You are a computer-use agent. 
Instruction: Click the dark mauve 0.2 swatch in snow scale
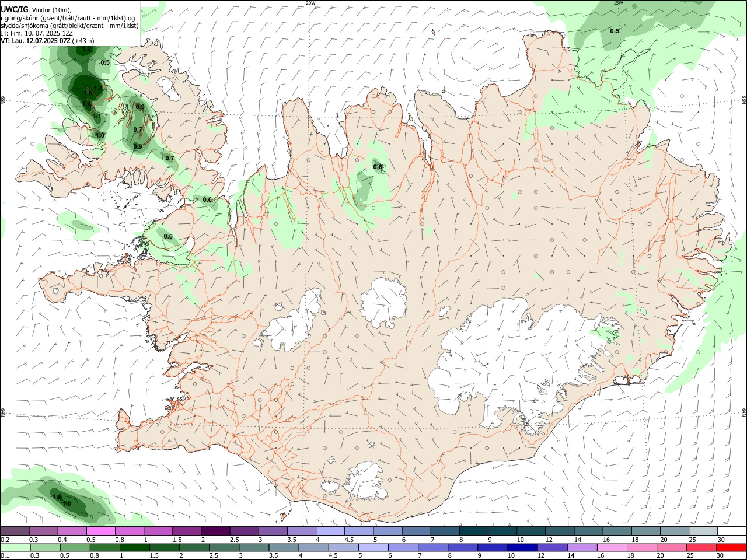point(15,531)
